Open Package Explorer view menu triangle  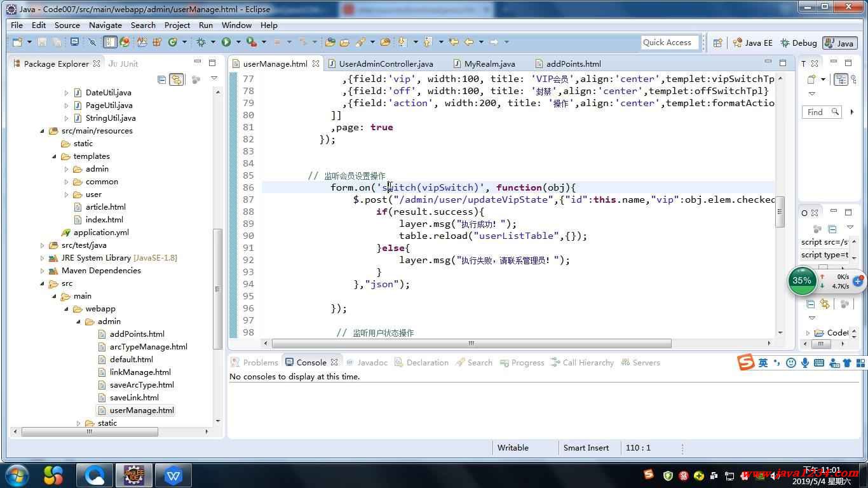click(x=214, y=79)
